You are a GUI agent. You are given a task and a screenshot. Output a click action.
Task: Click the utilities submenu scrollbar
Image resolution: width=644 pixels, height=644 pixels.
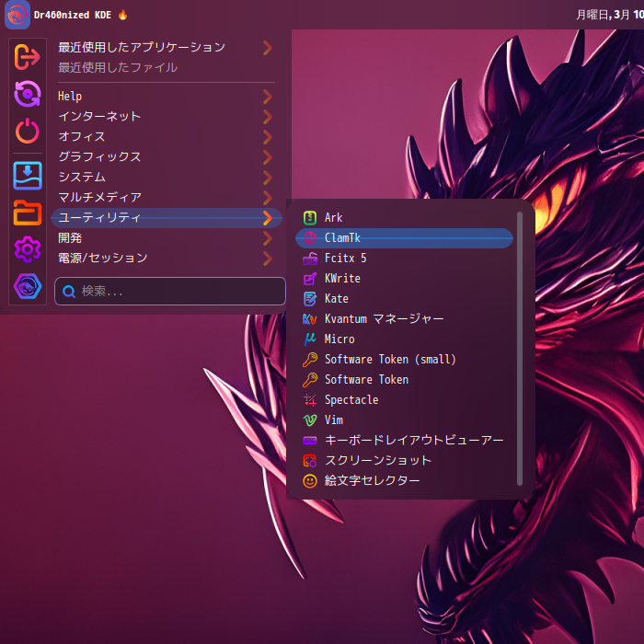[520, 349]
